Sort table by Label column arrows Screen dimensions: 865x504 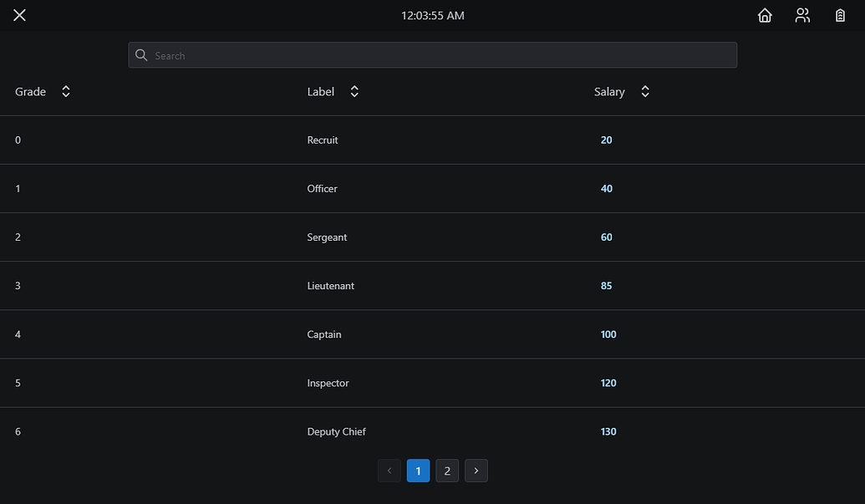tap(354, 92)
